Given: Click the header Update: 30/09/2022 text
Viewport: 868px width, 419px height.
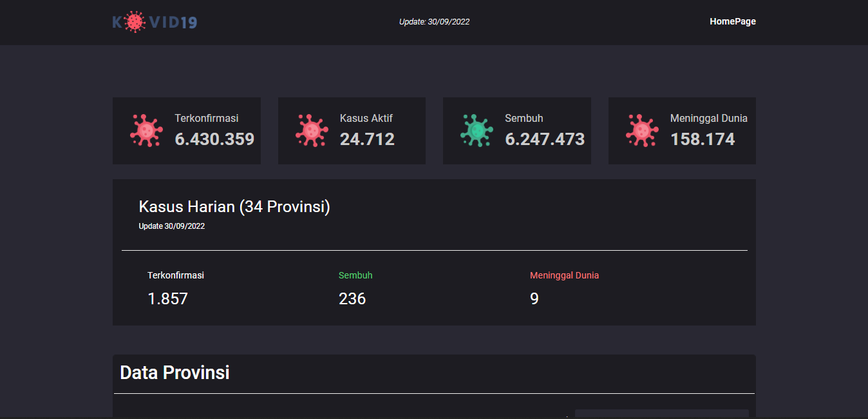Looking at the screenshot, I should pyautogui.click(x=434, y=22).
